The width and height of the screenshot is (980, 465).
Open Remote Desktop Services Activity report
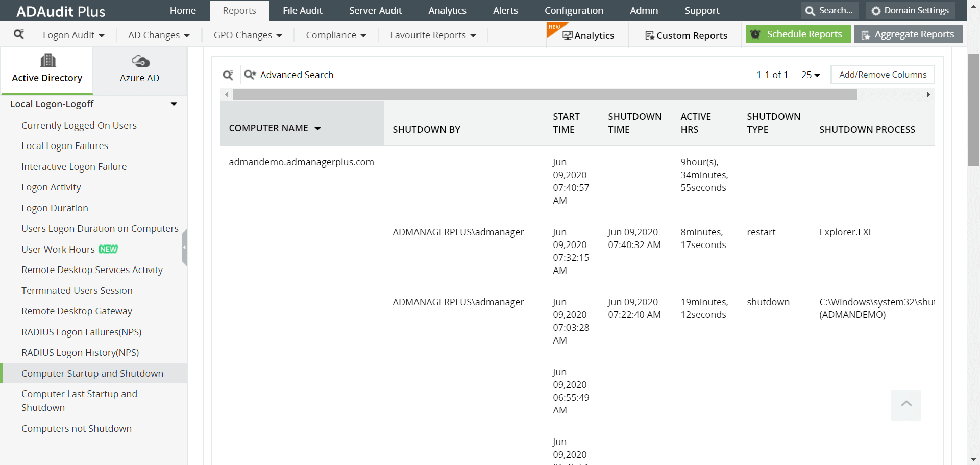point(92,270)
